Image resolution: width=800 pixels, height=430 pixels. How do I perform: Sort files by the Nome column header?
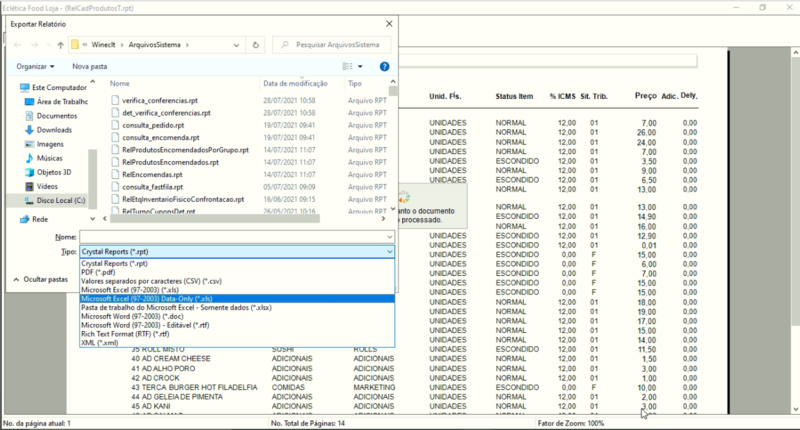[120, 84]
